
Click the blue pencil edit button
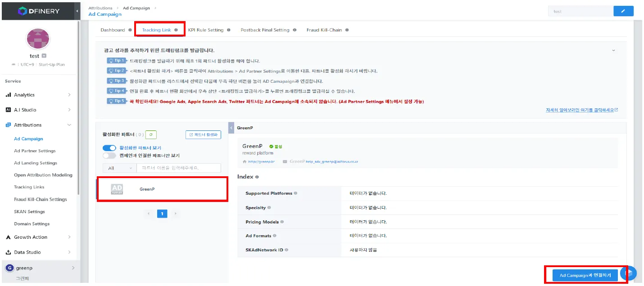coord(623,11)
